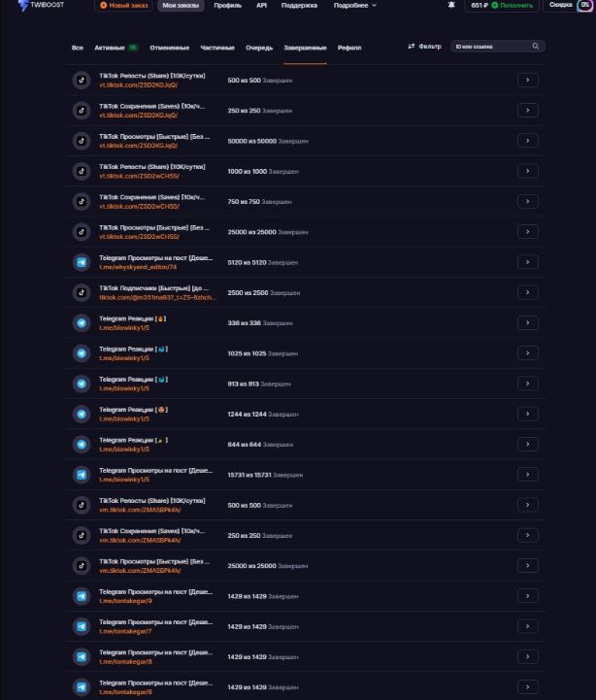
Task: Expand the Подробнее dropdown menu
Action: point(355,6)
